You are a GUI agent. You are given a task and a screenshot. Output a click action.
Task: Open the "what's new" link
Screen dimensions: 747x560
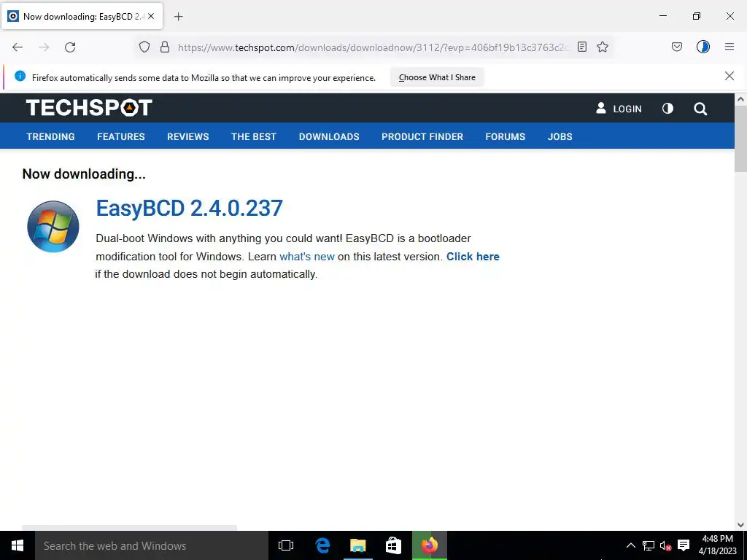click(x=307, y=256)
